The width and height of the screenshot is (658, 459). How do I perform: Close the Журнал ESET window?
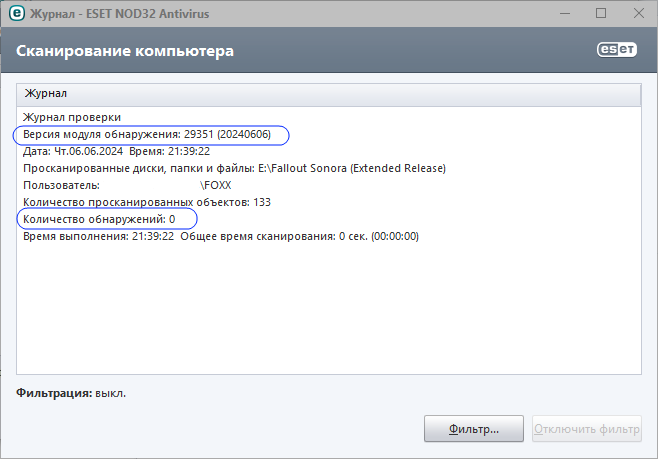(638, 13)
